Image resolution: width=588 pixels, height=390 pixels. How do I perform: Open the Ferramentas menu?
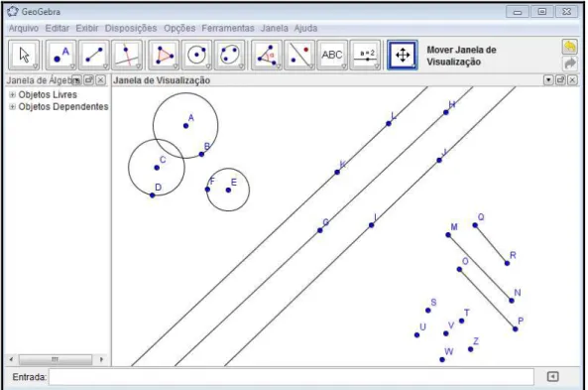pos(228,28)
